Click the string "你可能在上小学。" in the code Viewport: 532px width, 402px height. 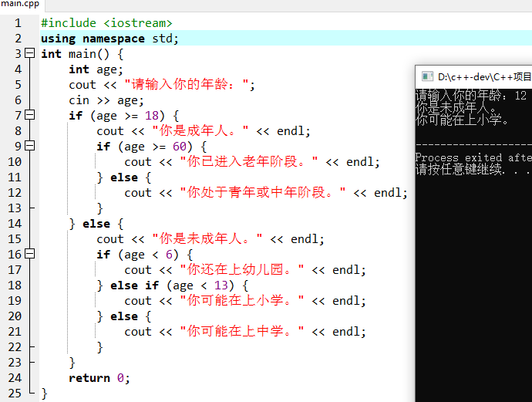tap(242, 300)
